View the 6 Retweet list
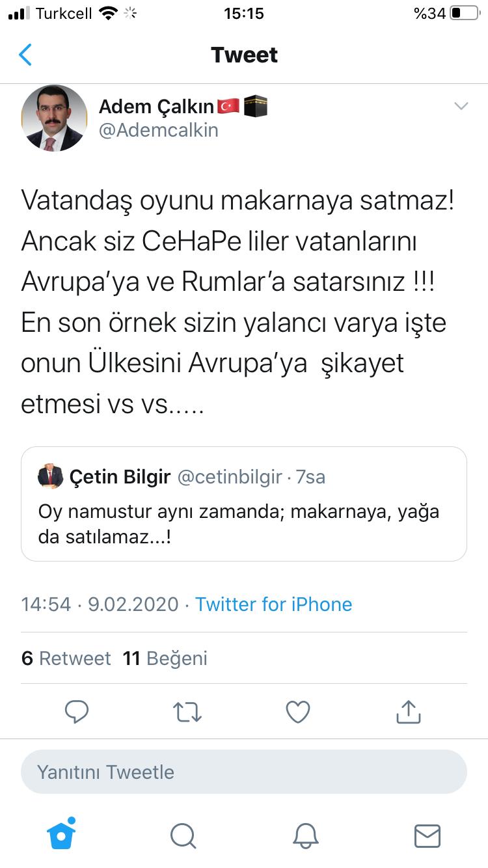 (66, 658)
